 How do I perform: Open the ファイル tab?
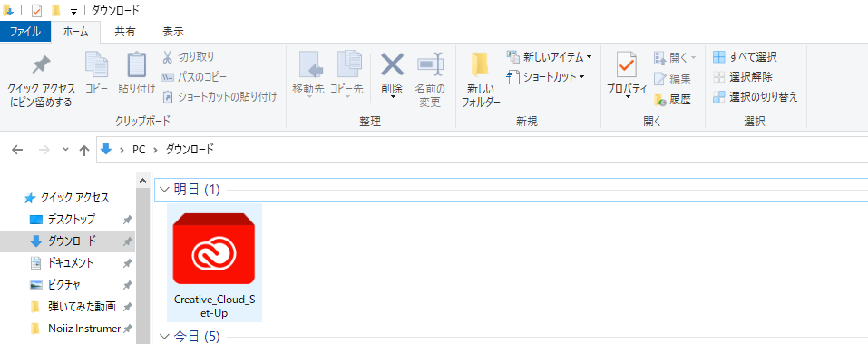[x=24, y=32]
